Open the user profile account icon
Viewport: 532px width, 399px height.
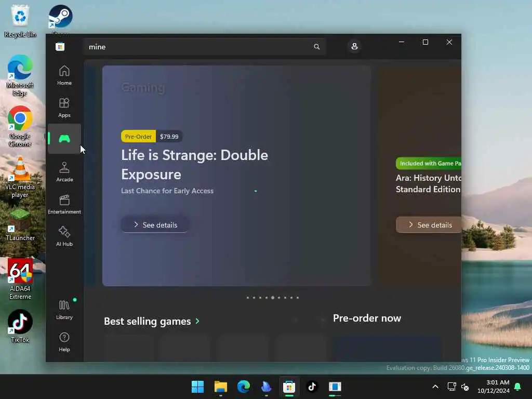tap(354, 46)
